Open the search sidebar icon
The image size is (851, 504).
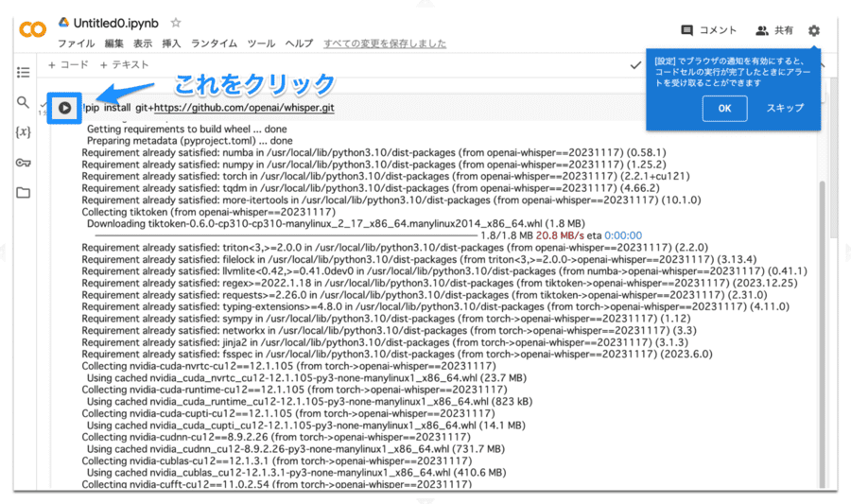tap(23, 102)
